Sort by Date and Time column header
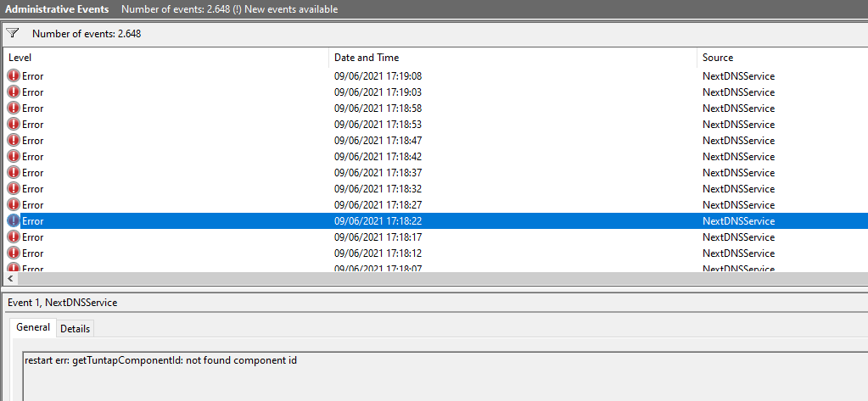 pyautogui.click(x=513, y=58)
